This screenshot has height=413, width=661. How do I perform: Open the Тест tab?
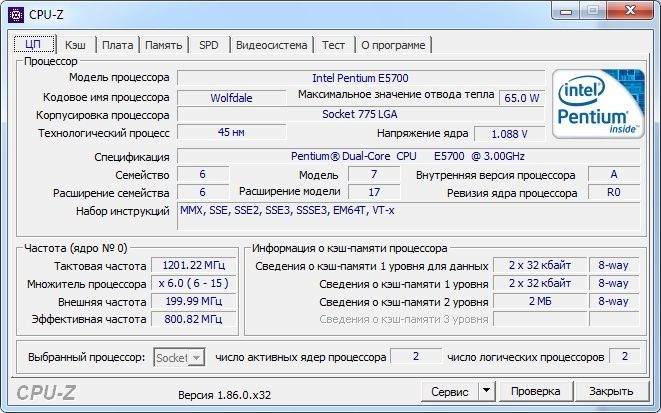click(x=333, y=45)
